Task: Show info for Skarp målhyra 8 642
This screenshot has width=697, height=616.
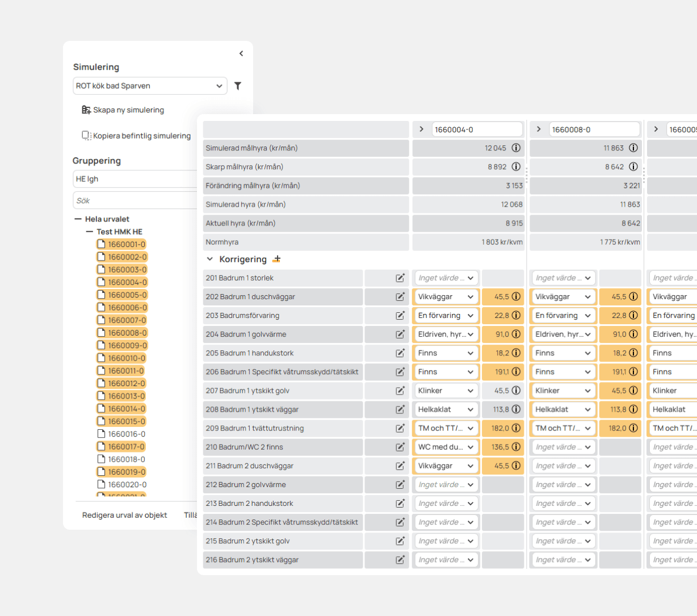Action: pos(633,166)
